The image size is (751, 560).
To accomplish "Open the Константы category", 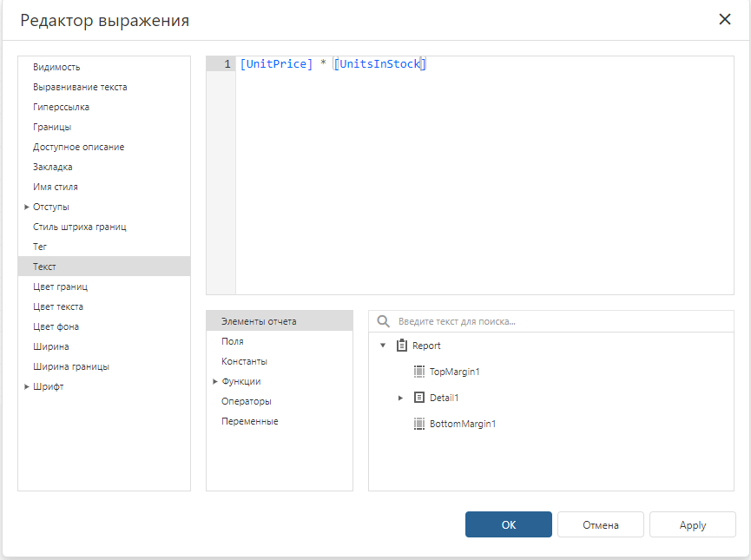I will [x=280, y=361].
